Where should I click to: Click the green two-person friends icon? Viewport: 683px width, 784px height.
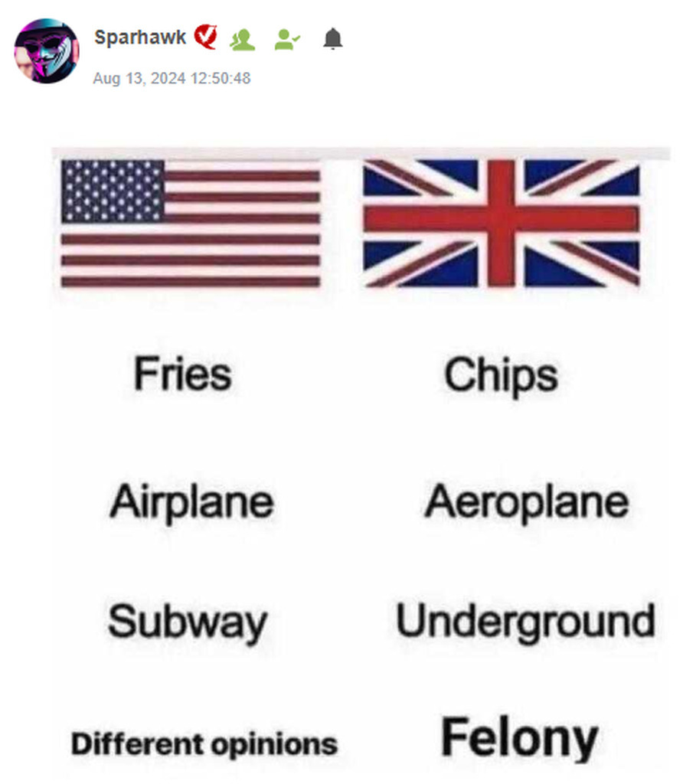coord(243,40)
